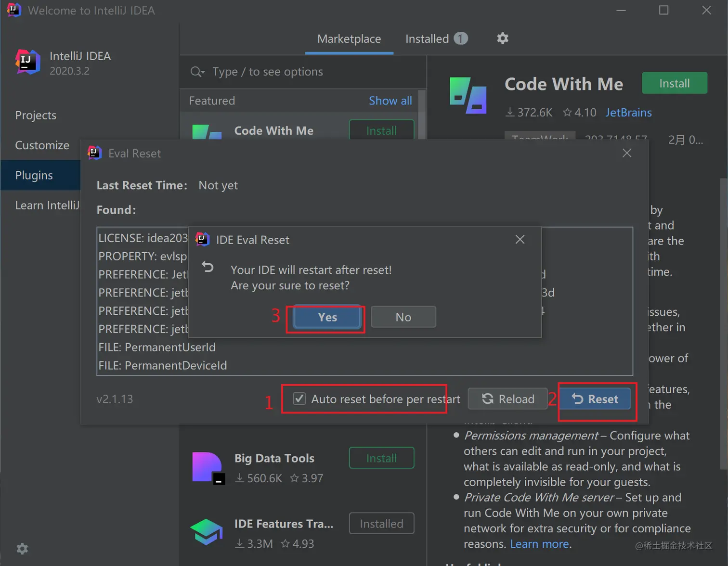Install Code With Me from detail panel
The height and width of the screenshot is (566, 728).
click(675, 83)
